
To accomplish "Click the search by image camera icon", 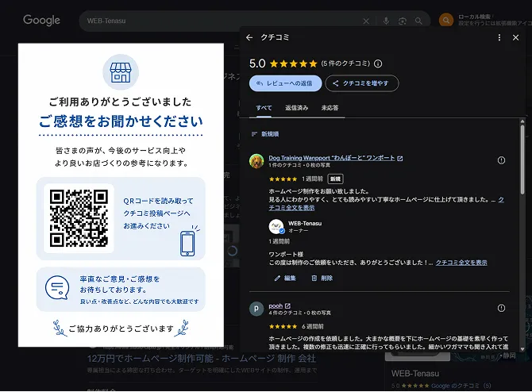I will point(403,21).
